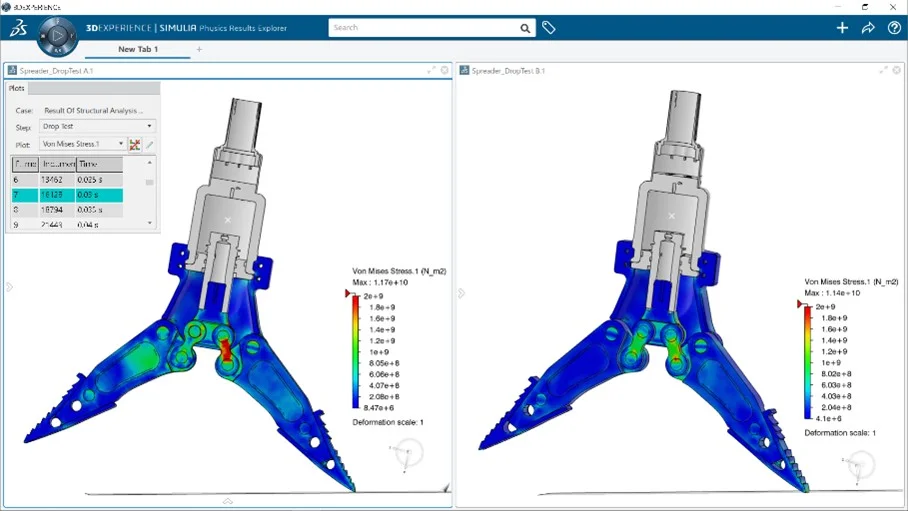This screenshot has width=908, height=511.
Task: Add a new tab with plus button
Action: [x=199, y=49]
